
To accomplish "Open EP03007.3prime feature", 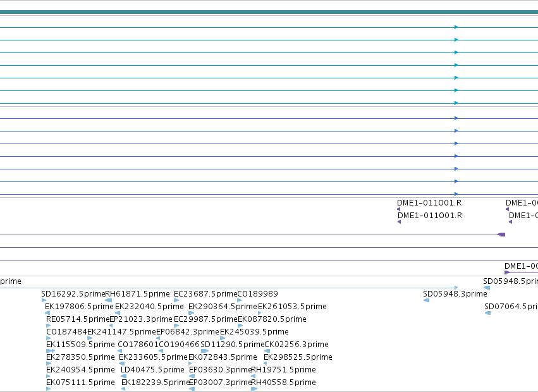I will 221,383.
